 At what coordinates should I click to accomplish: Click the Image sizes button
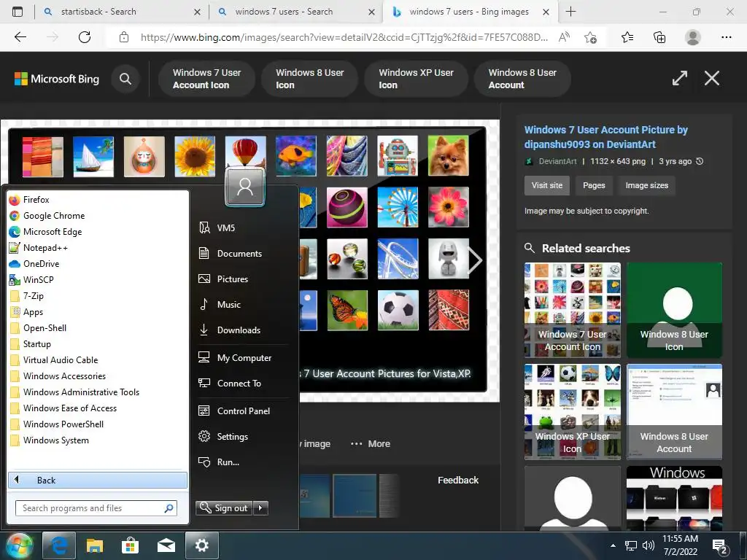(646, 185)
